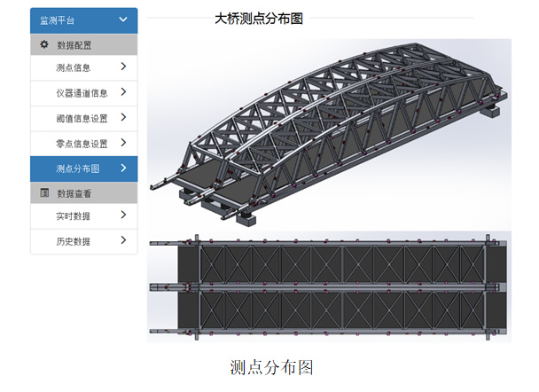Click the arrow on 测点分布图 row
This screenshot has height=392, width=539.
pos(124,168)
